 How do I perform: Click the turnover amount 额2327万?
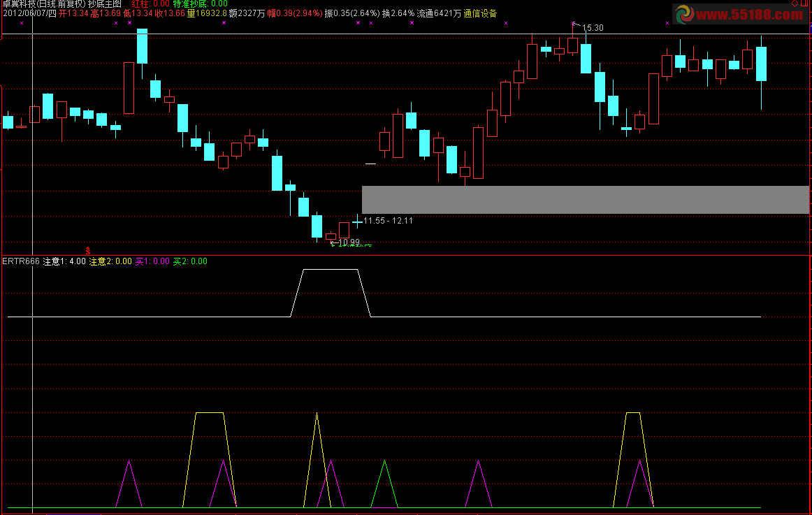247,13
